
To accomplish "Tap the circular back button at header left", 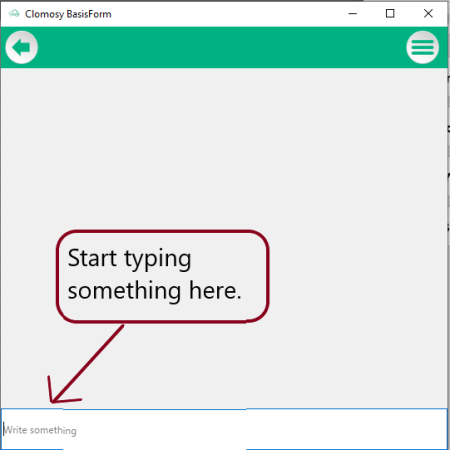I will click(22, 47).
